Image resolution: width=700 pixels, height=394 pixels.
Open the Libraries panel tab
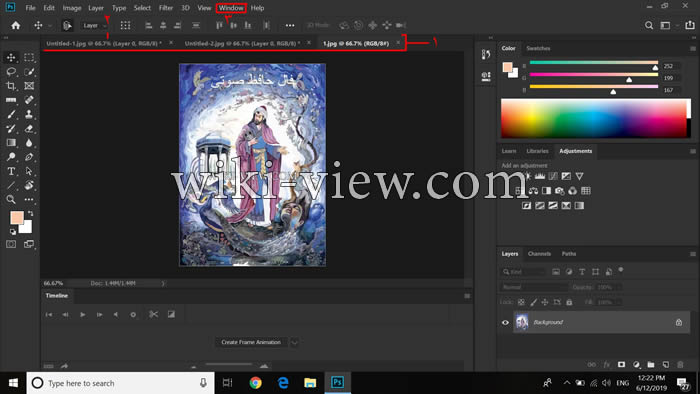(x=537, y=151)
